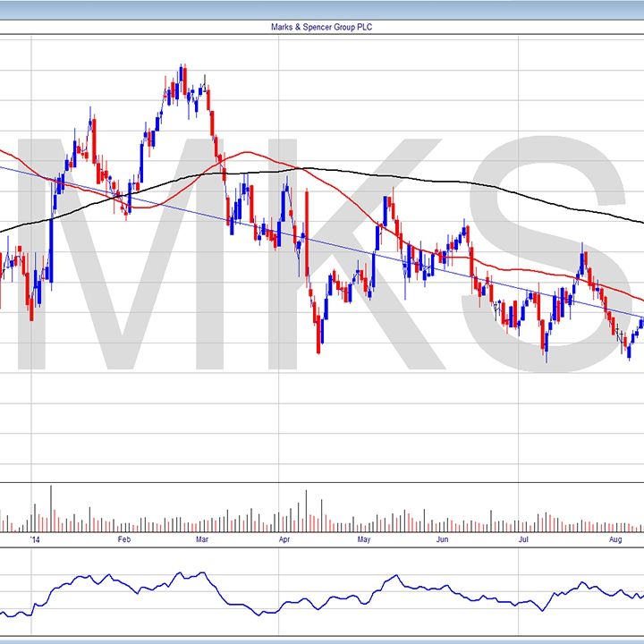Click the Feb label on the date axis
The width and height of the screenshot is (644, 644).
coord(124,540)
